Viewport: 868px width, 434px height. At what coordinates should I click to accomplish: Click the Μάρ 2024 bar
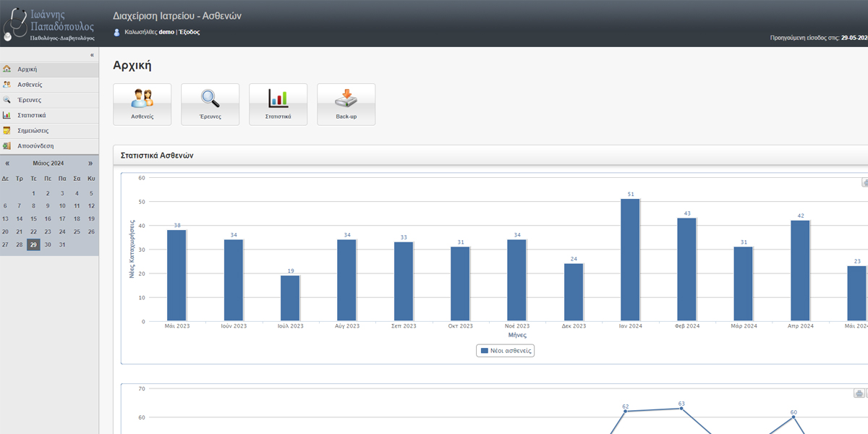click(x=744, y=284)
